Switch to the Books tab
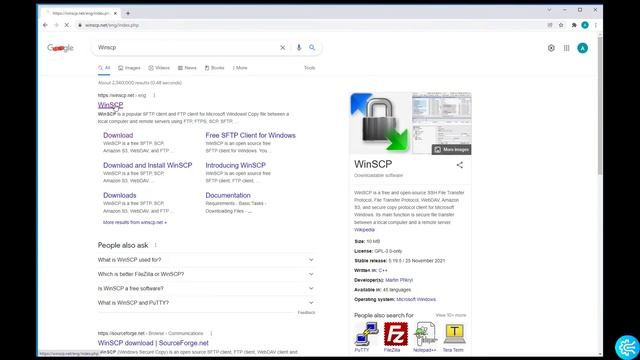This screenshot has width=640, height=360. click(x=214, y=68)
